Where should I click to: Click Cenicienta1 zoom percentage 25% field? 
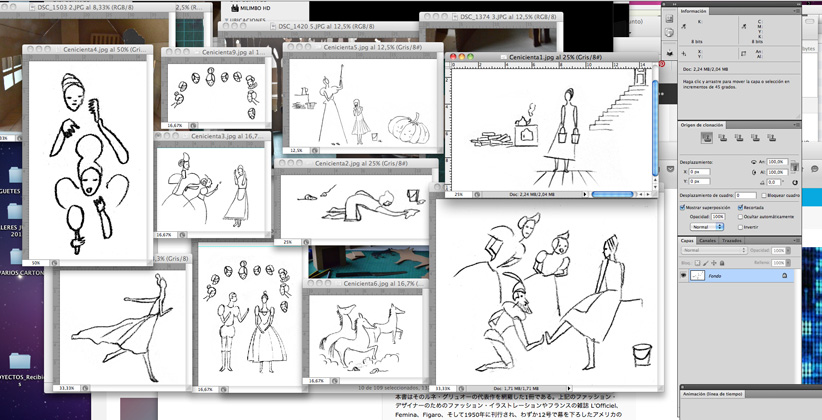click(x=459, y=195)
